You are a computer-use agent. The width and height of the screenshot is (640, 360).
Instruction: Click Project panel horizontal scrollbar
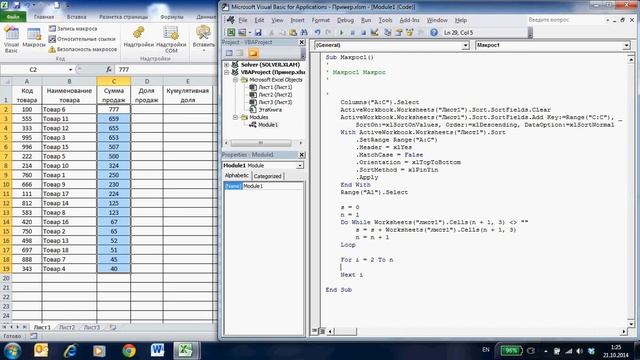pyautogui.click(x=264, y=143)
